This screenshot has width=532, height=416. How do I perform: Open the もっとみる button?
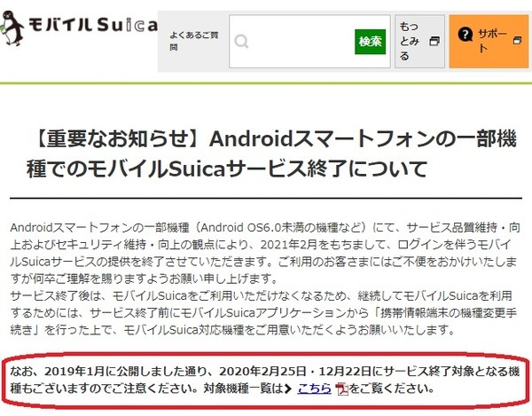point(419,42)
